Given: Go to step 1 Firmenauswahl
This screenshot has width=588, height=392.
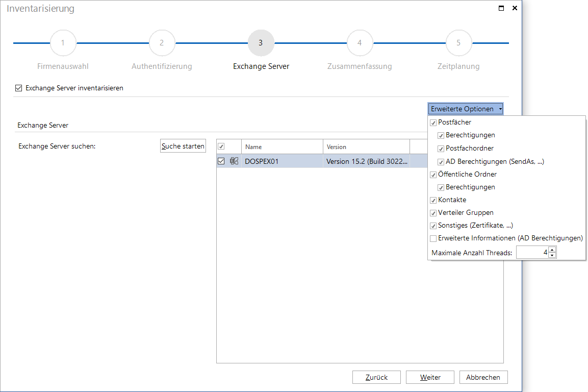Looking at the screenshot, I should tap(63, 43).
